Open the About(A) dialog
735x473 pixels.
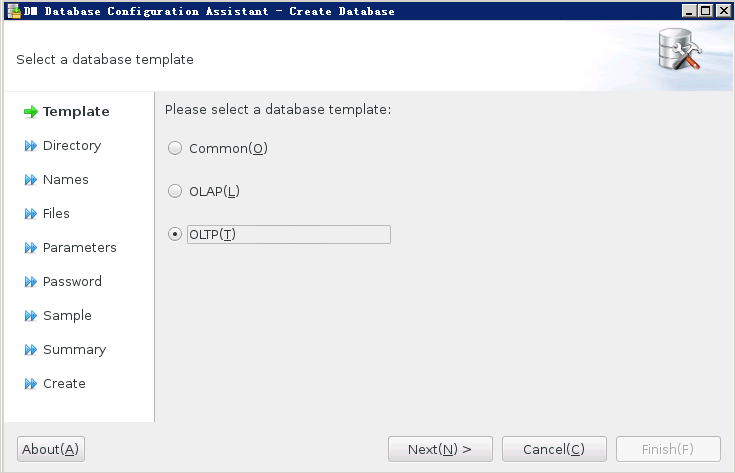pos(51,449)
